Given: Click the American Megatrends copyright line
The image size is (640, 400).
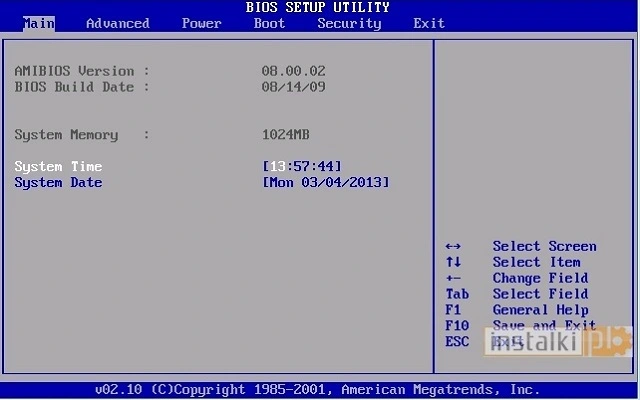Looking at the screenshot, I should [x=317, y=389].
